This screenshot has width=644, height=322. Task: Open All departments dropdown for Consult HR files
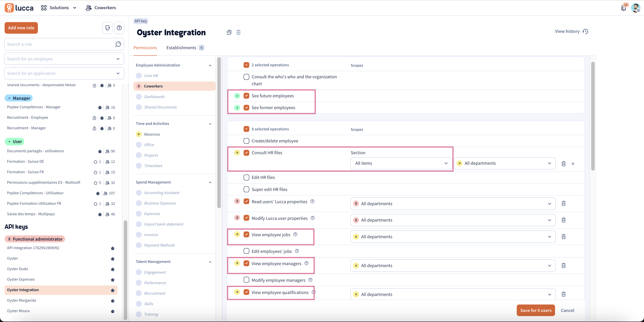[505, 163]
